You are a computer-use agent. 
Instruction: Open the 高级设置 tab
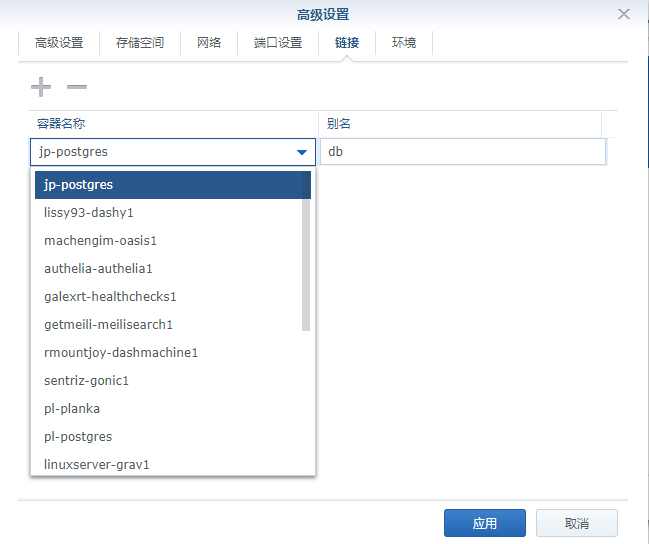(x=59, y=43)
